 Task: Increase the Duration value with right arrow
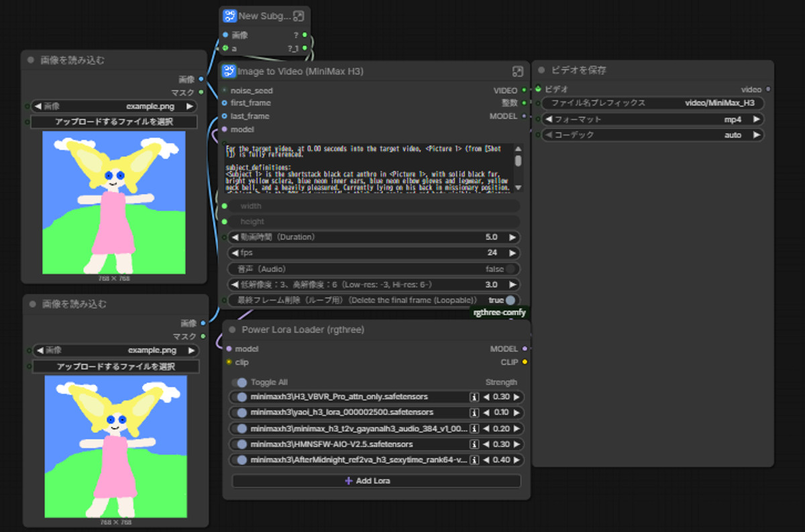513,237
